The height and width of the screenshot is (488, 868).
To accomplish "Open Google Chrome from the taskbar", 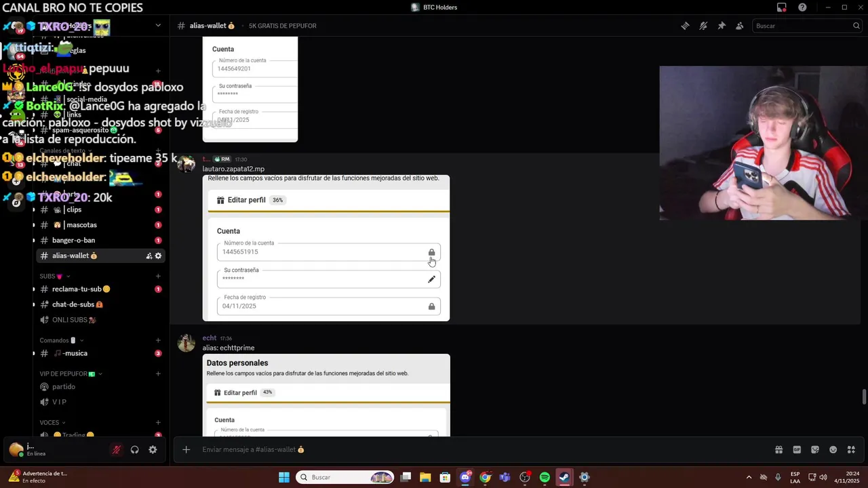I will pyautogui.click(x=485, y=477).
